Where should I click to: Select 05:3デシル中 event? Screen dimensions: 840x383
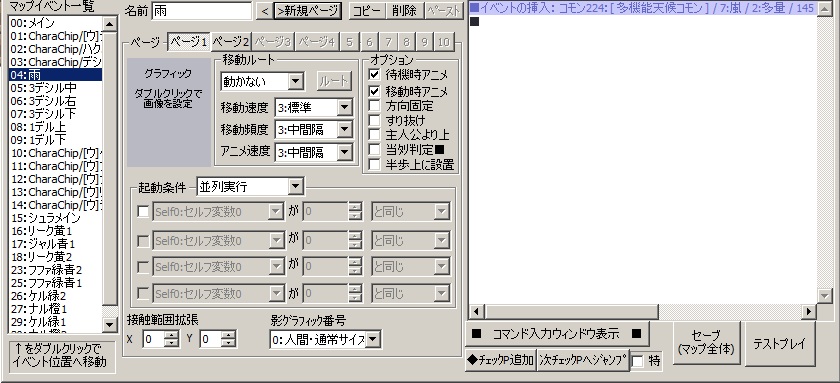(x=56, y=88)
